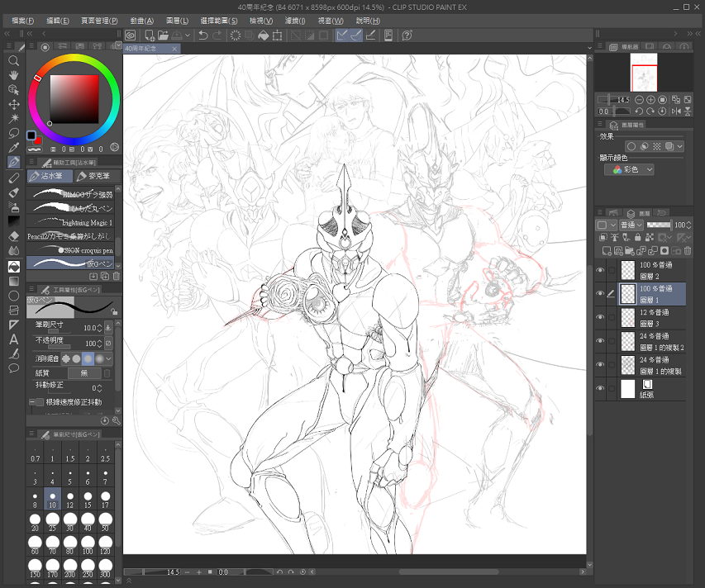The width and height of the screenshot is (705, 588).
Task: Hide layer 圖層 3 via eye icon
Action: [x=600, y=317]
